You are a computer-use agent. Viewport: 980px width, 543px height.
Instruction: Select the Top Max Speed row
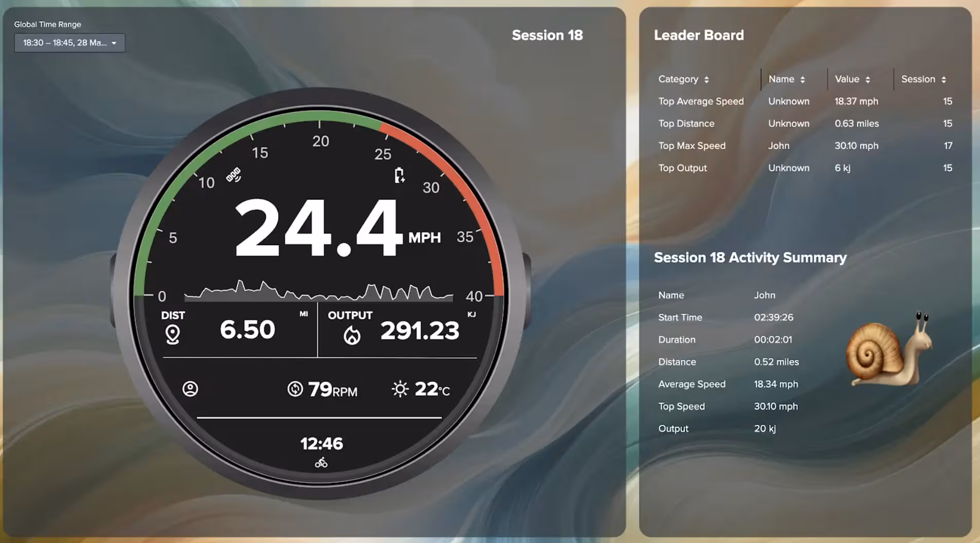click(x=692, y=146)
